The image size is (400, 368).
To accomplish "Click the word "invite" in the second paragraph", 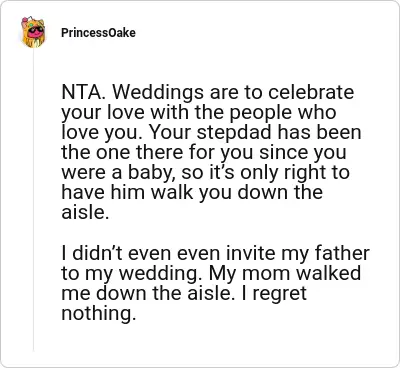I will pyautogui.click(x=251, y=253).
